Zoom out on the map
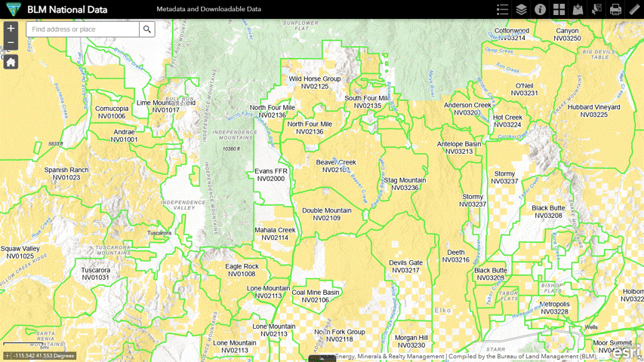Viewport: 644px width, 362px height. pyautogui.click(x=11, y=44)
